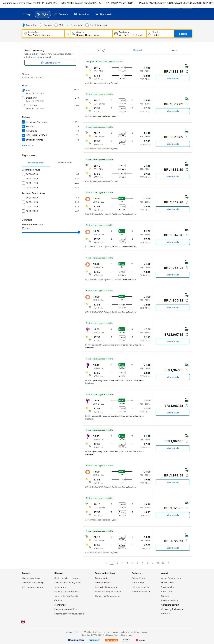Screen dimensions: 214x644
Task: Open the Going to Buenos Aires field
Action: click(x=91, y=34)
